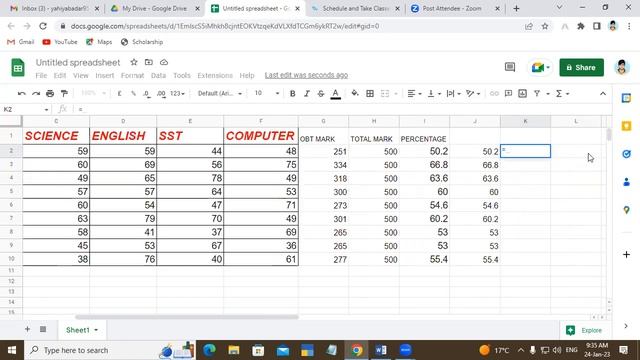Add a new sheet with plus button
This screenshot has height=360, width=640.
tap(27, 329)
